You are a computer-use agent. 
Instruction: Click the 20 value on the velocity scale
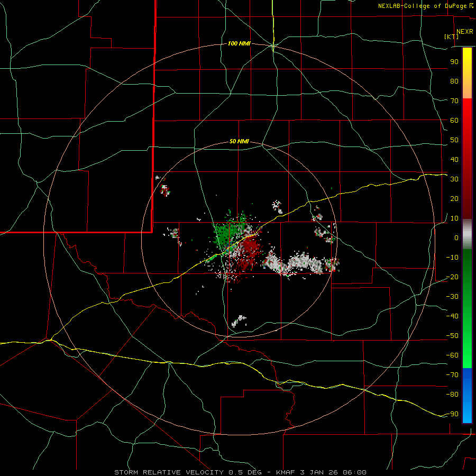point(454,198)
